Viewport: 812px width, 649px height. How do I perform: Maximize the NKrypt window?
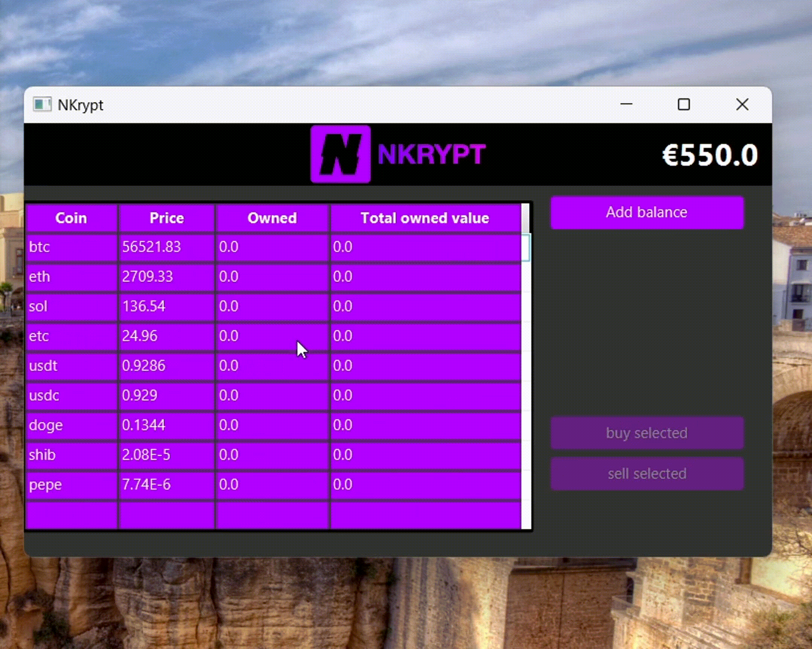(x=684, y=104)
